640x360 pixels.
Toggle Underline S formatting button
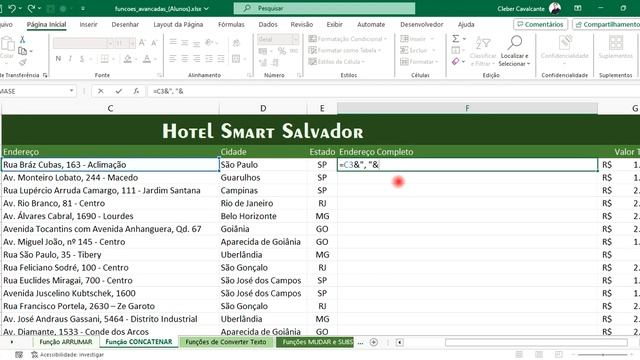click(x=82, y=59)
